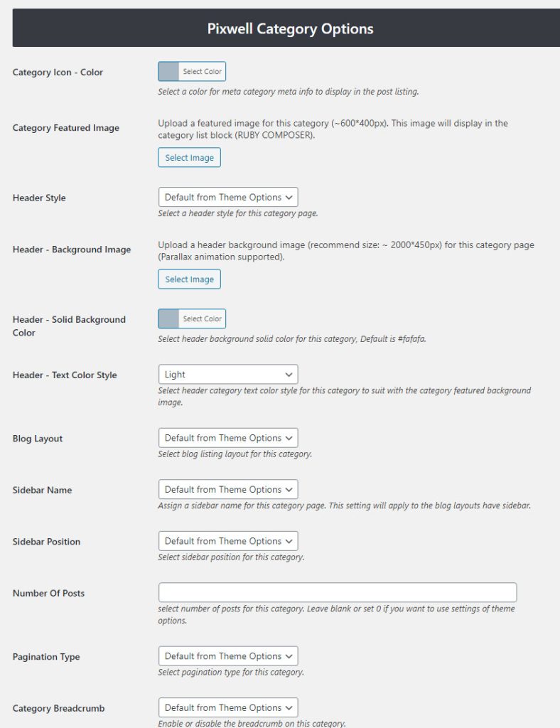The height and width of the screenshot is (728, 560).
Task: Expand the Sidebar Position dropdown
Action: [228, 541]
